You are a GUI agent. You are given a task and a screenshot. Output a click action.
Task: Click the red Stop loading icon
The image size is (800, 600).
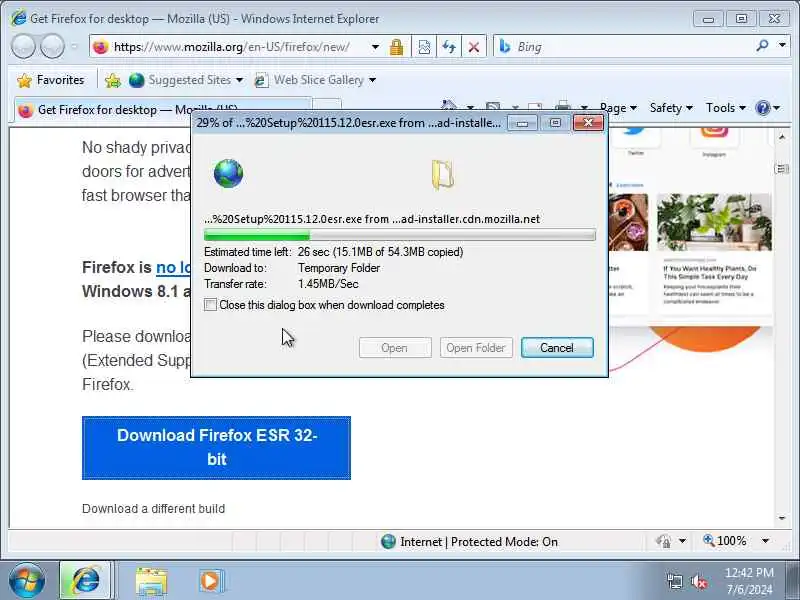473,47
